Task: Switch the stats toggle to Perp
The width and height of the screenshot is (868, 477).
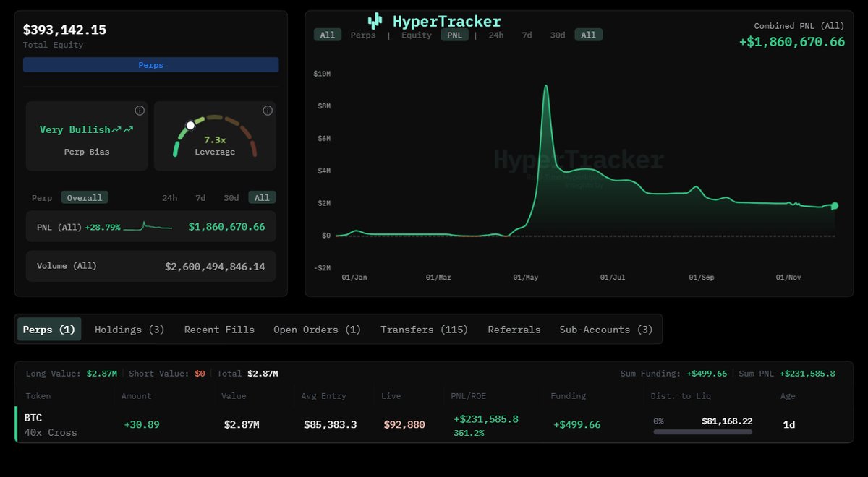Action: tap(42, 197)
